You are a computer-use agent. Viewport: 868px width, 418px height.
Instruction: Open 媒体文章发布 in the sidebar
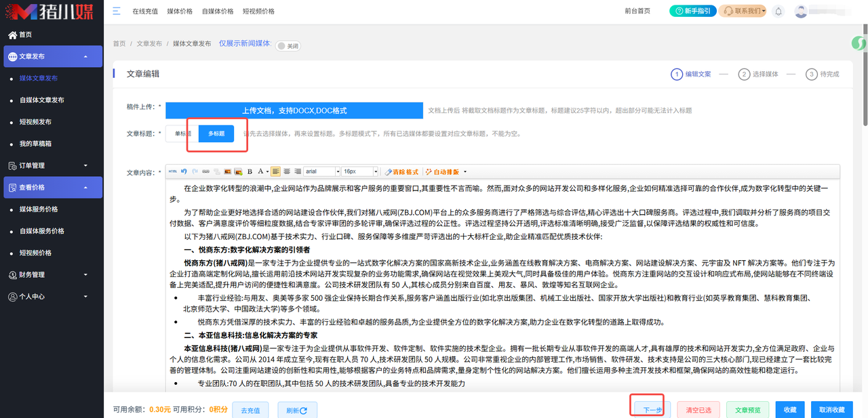tap(39, 78)
